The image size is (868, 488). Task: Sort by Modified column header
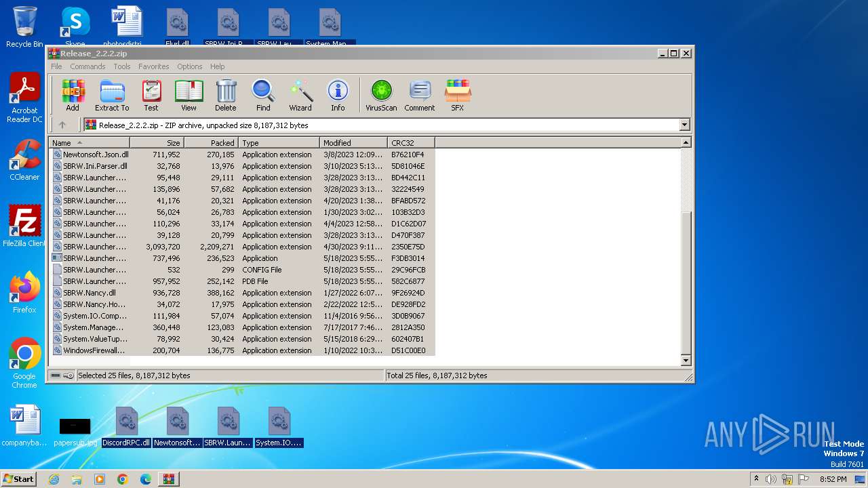353,143
